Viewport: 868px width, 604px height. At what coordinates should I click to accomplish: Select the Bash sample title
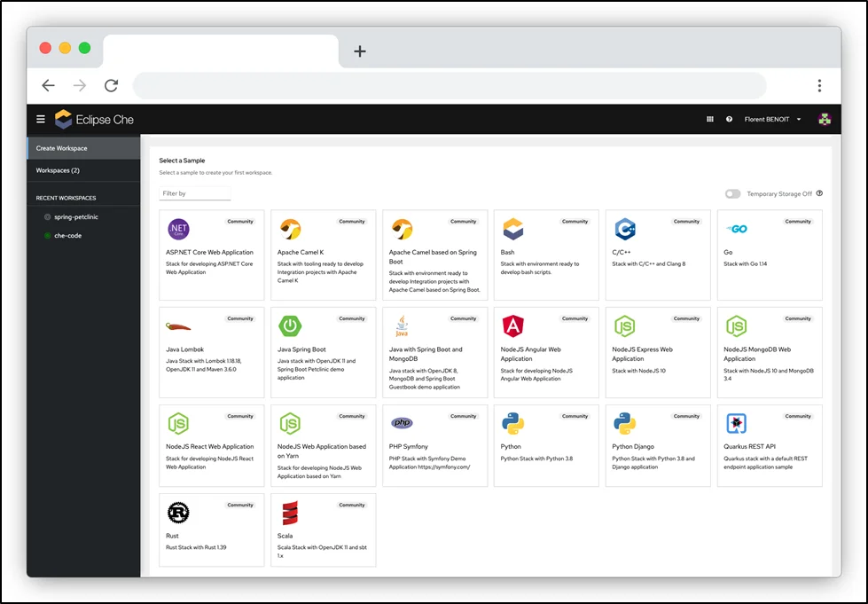508,252
